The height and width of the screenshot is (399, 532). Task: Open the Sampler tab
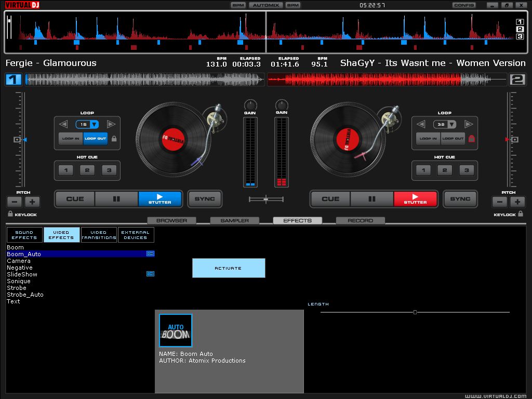coord(235,220)
